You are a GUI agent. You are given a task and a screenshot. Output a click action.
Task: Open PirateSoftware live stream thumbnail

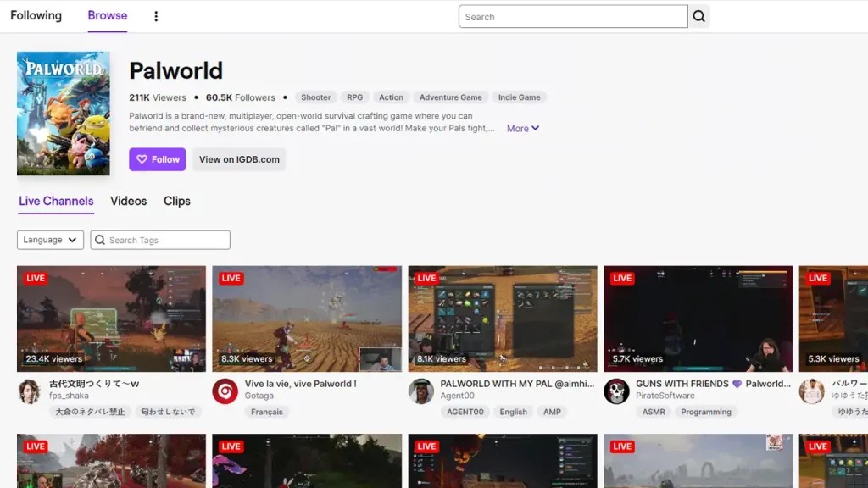point(698,319)
